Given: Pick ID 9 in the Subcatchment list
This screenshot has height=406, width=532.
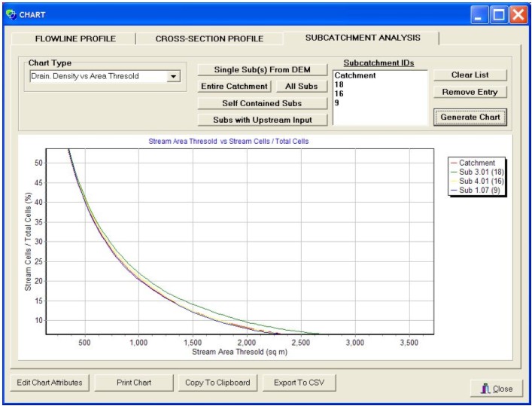Looking at the screenshot, I should (336, 102).
